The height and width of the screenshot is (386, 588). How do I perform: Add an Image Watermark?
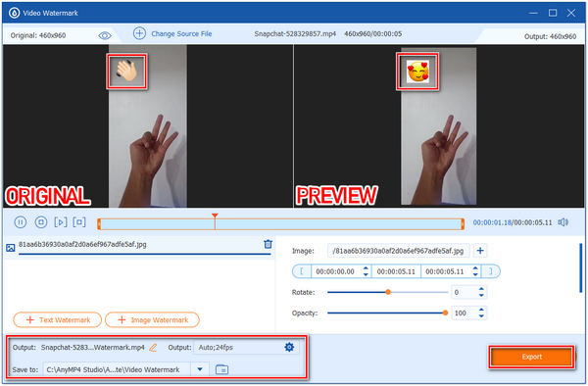[152, 319]
